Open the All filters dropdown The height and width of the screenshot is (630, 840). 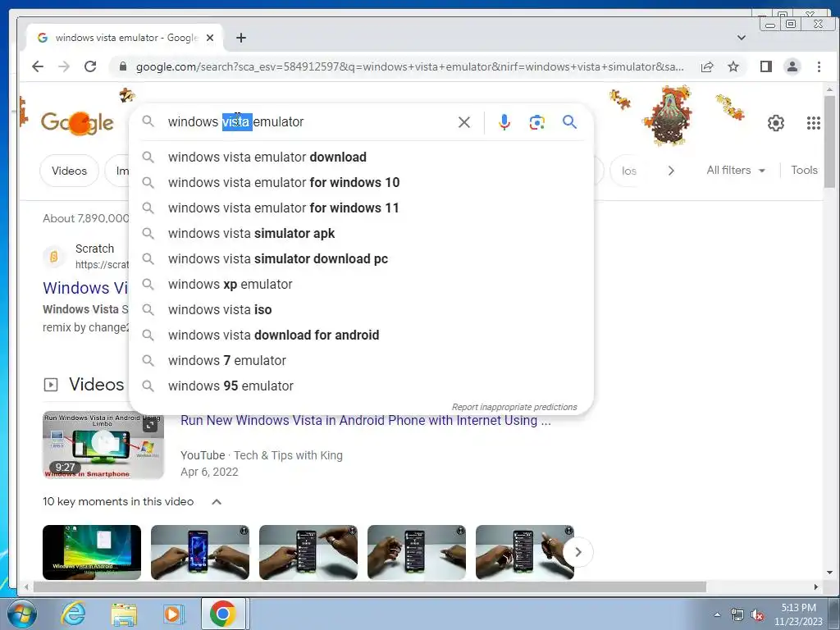736,171
